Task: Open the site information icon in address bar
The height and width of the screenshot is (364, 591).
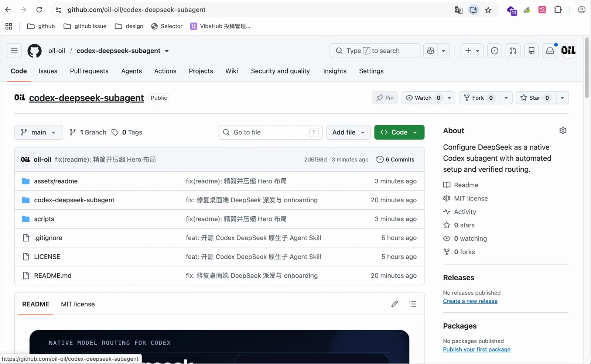Action: point(58,10)
